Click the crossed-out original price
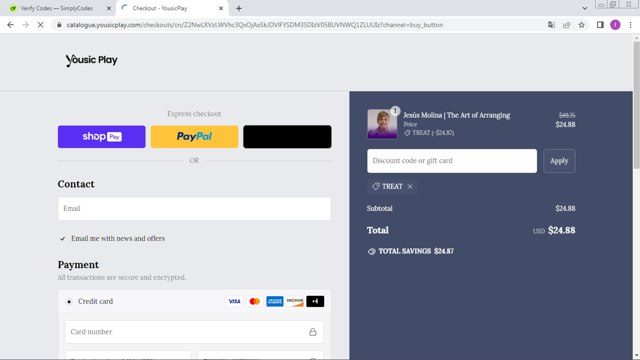The height and width of the screenshot is (360, 640). click(567, 116)
